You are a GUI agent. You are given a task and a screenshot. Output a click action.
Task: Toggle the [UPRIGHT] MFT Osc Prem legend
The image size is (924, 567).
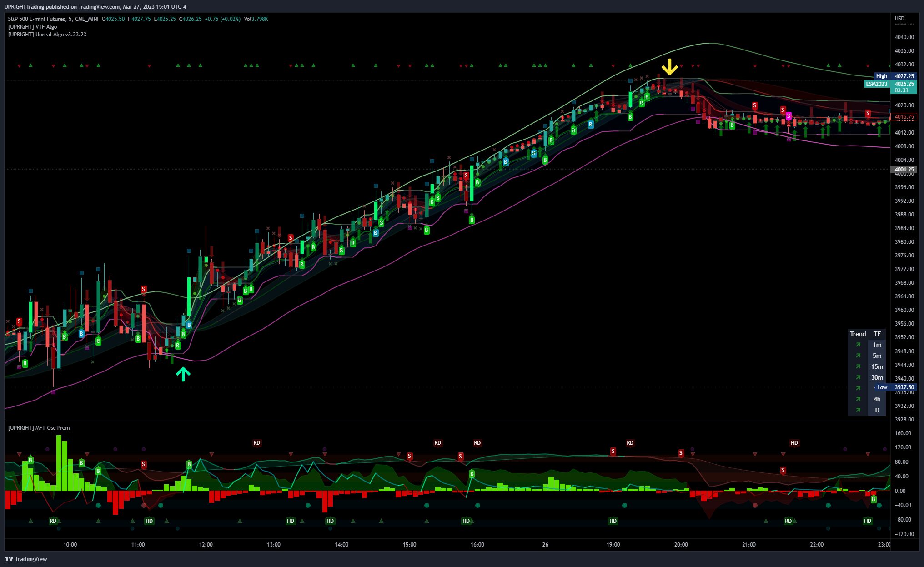coord(39,428)
